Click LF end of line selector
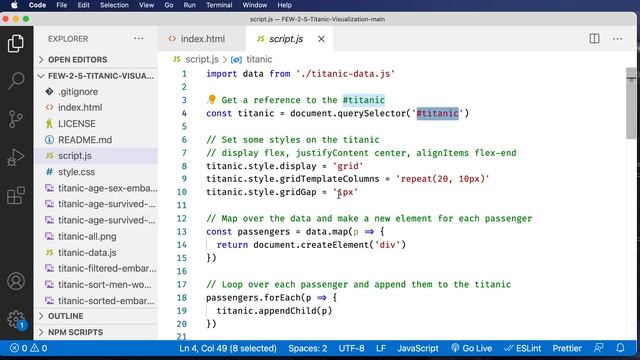 pos(381,348)
